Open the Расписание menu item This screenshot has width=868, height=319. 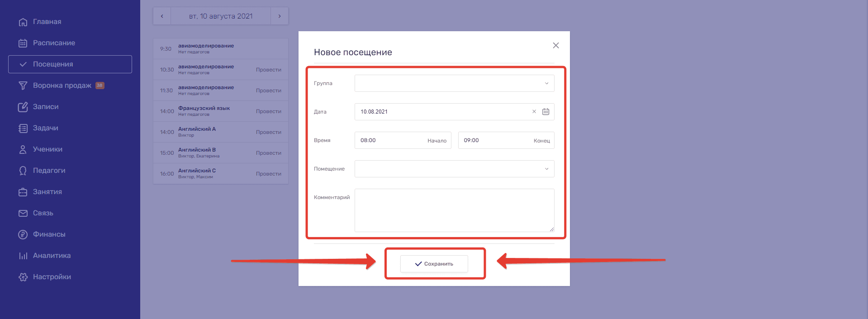(54, 43)
